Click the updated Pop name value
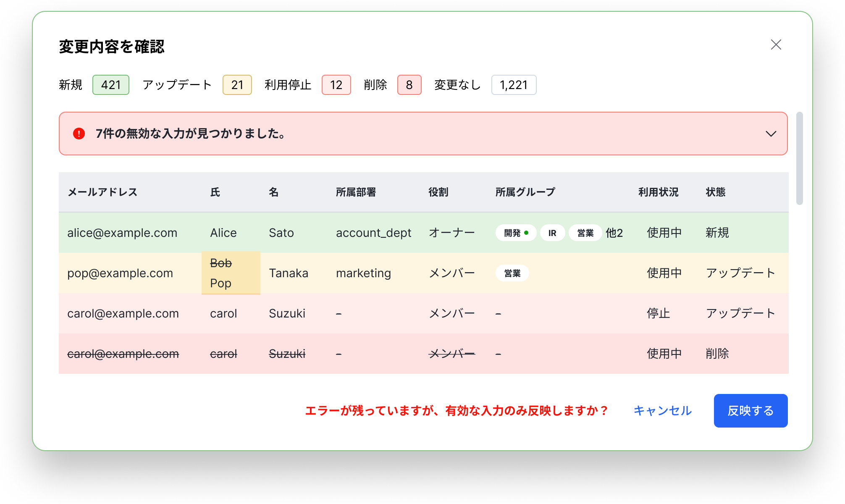Image resolution: width=845 pixels, height=504 pixels. [221, 283]
